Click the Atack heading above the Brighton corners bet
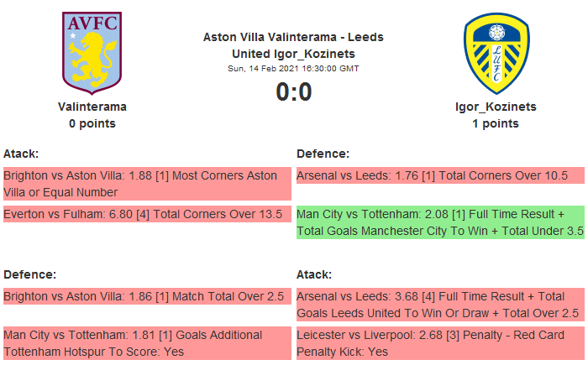 point(21,154)
